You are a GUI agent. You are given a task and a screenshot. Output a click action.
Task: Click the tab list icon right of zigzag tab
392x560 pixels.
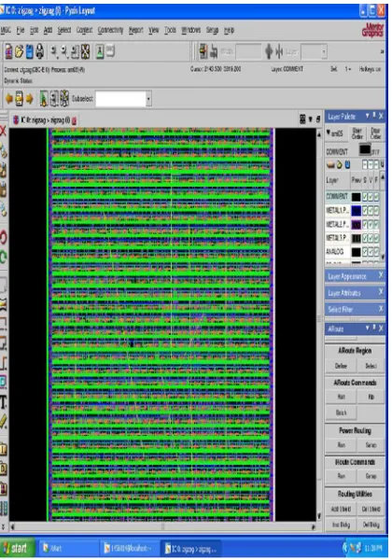tap(302, 119)
